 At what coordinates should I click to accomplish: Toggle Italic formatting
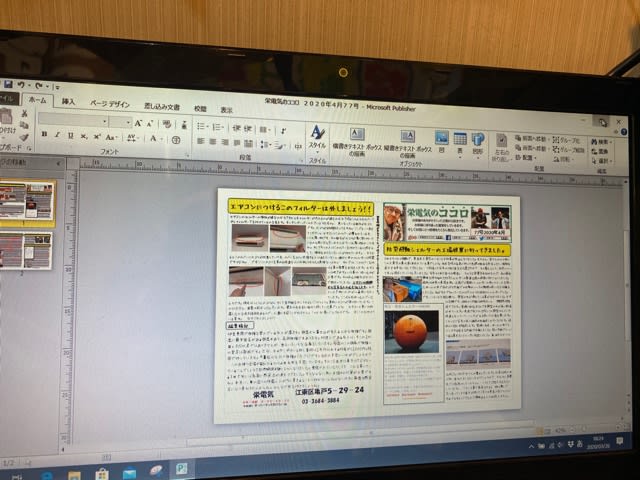click(57, 135)
